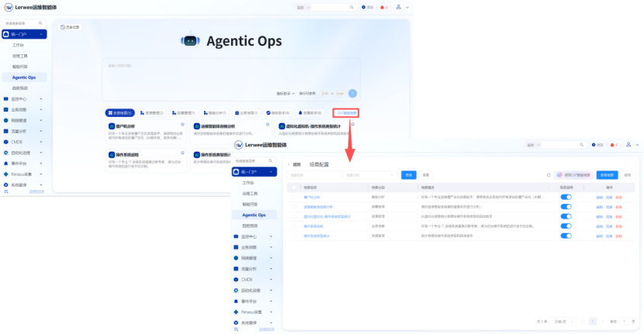Select the 全部场景 tab
644x334 pixels.
coord(120,113)
